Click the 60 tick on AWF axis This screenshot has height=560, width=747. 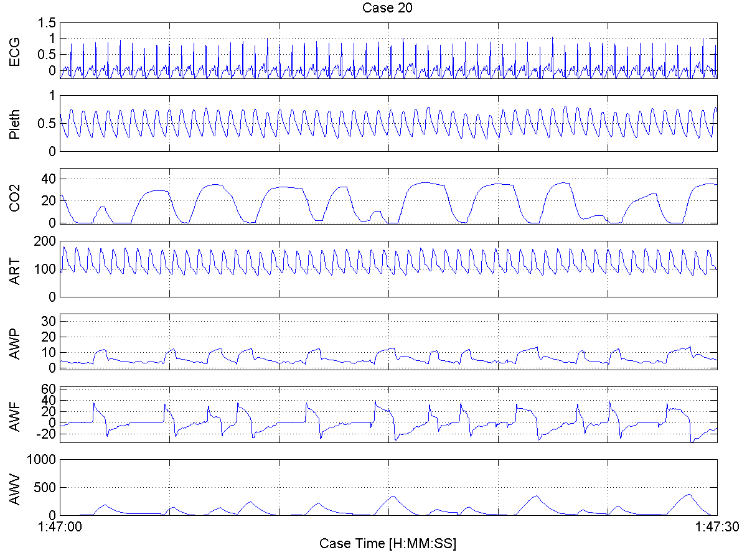pos(49,390)
